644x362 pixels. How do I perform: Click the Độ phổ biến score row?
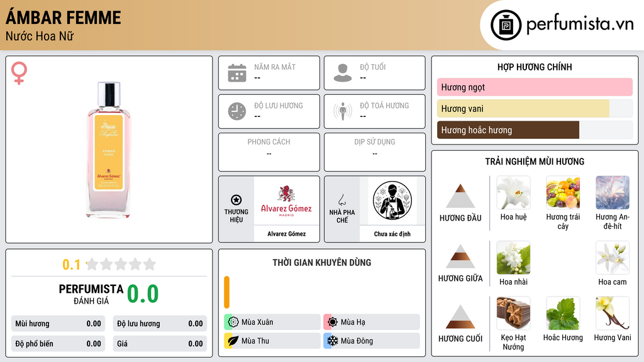pyautogui.click(x=58, y=344)
